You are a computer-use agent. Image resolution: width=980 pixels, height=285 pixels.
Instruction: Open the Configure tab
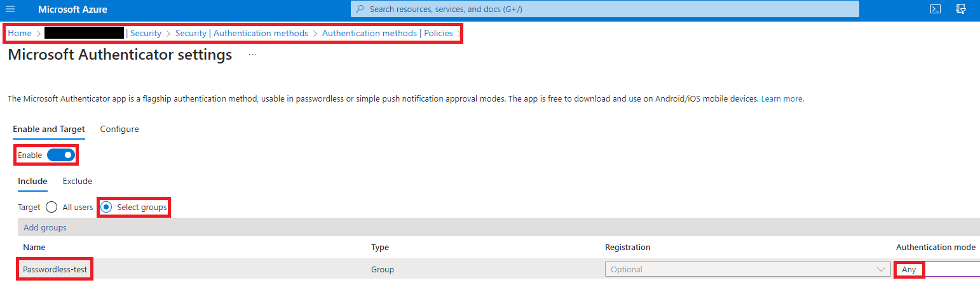pyautogui.click(x=119, y=129)
